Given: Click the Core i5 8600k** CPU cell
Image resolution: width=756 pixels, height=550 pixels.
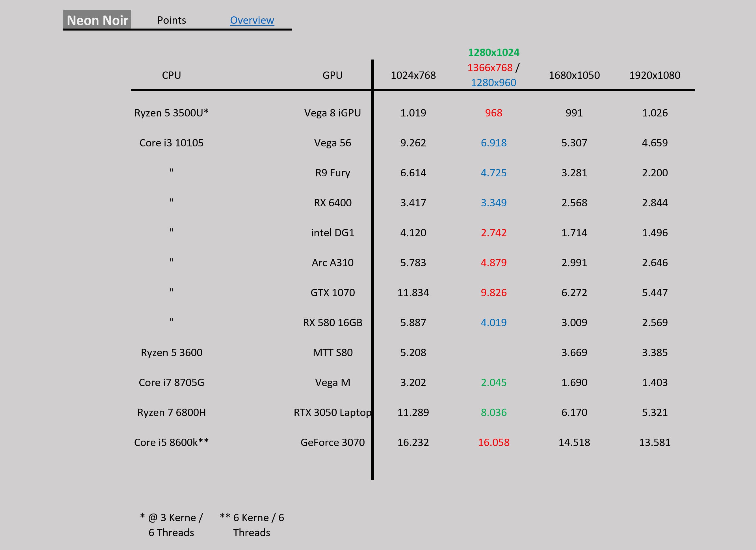Looking at the screenshot, I should pyautogui.click(x=171, y=442).
